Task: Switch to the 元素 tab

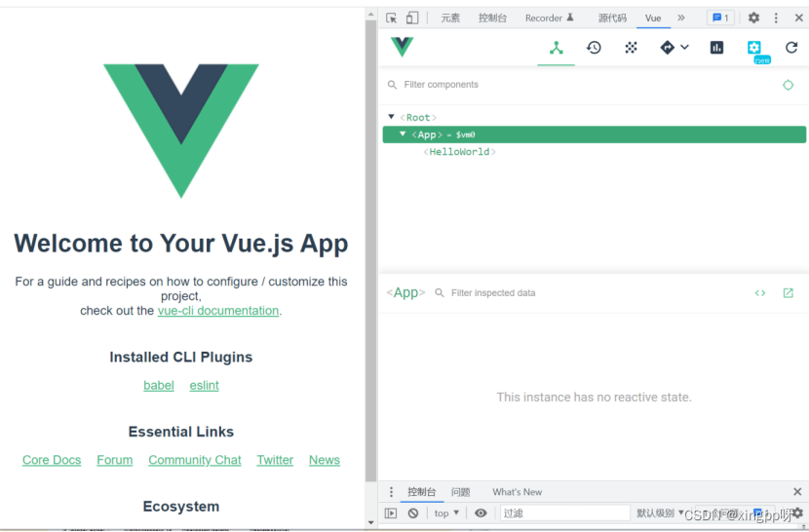Action: tap(450, 19)
